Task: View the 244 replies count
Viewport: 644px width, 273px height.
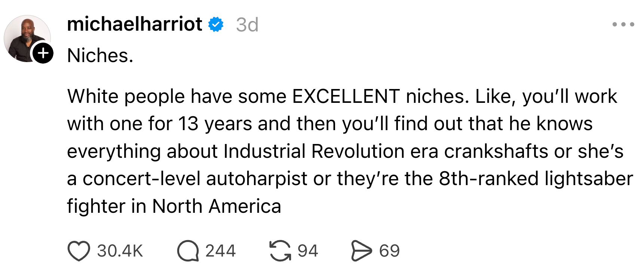Action: coord(221,251)
